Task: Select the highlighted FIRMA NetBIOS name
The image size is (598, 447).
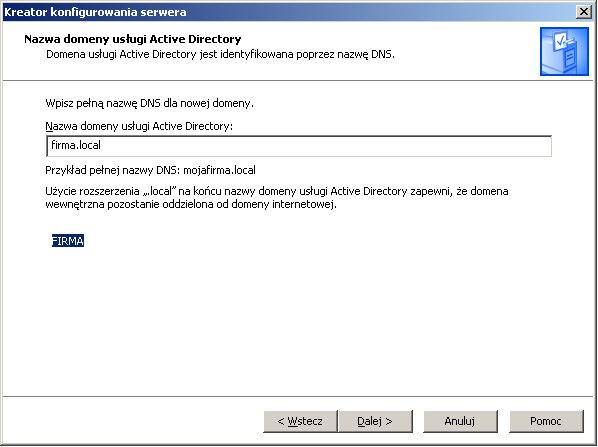Action: tap(68, 241)
